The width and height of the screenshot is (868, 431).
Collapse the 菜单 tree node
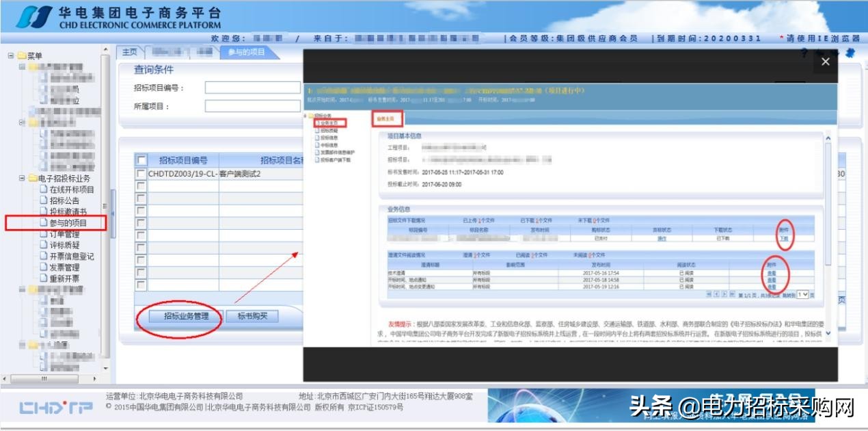[x=10, y=55]
